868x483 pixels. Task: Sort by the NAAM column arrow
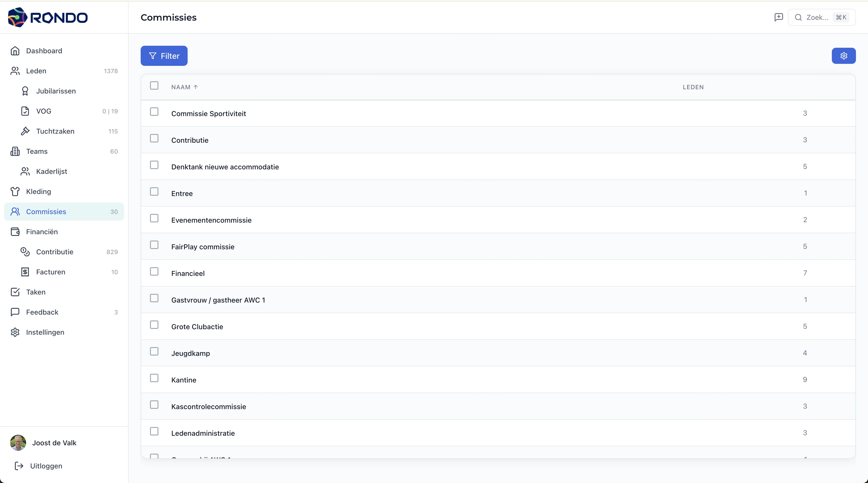pos(195,87)
